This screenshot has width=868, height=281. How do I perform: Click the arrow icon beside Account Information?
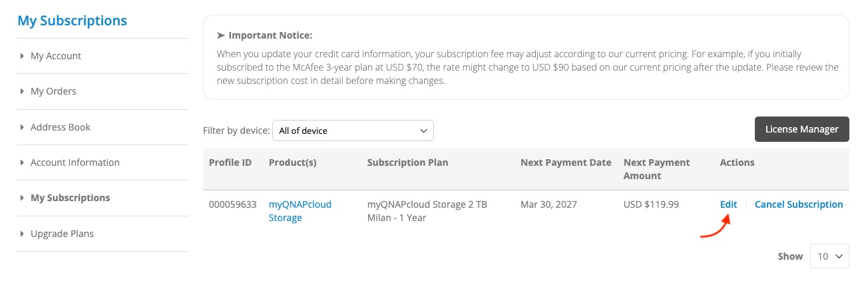click(22, 162)
